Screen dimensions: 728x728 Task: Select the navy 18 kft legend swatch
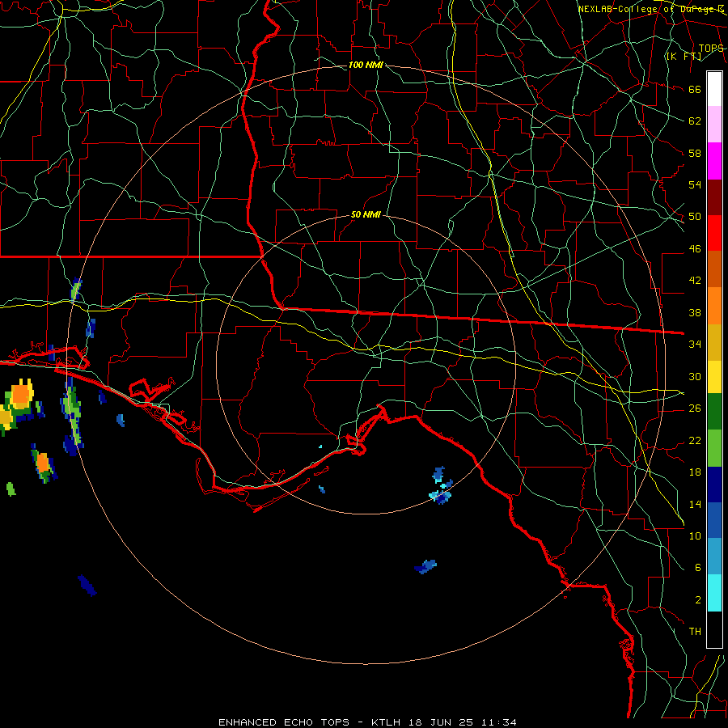714,485
